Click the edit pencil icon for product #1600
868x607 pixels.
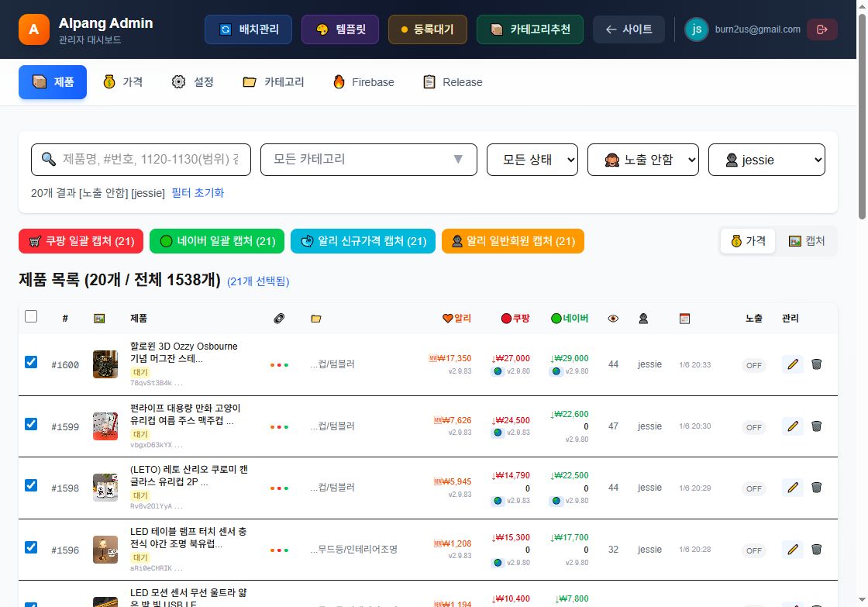(792, 364)
